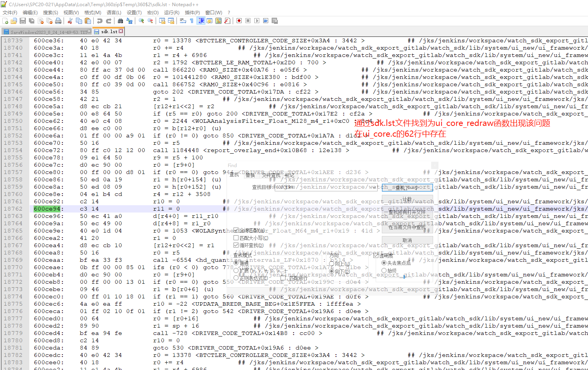The image size is (588, 370).
Task: Click the Print toolbar icon
Action: 58,21
